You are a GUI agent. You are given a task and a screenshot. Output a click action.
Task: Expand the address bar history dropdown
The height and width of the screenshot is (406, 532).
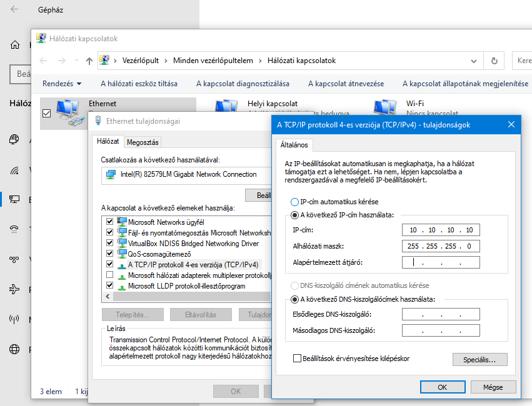(473, 61)
